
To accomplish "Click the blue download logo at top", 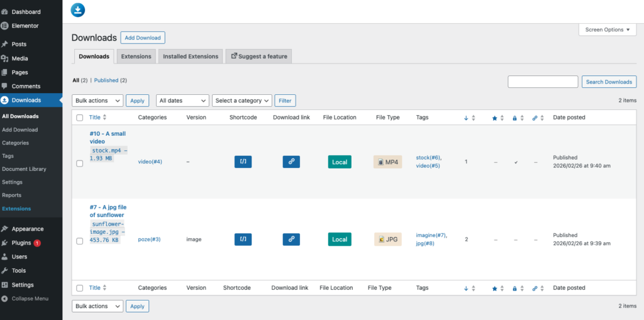I will coord(78,10).
